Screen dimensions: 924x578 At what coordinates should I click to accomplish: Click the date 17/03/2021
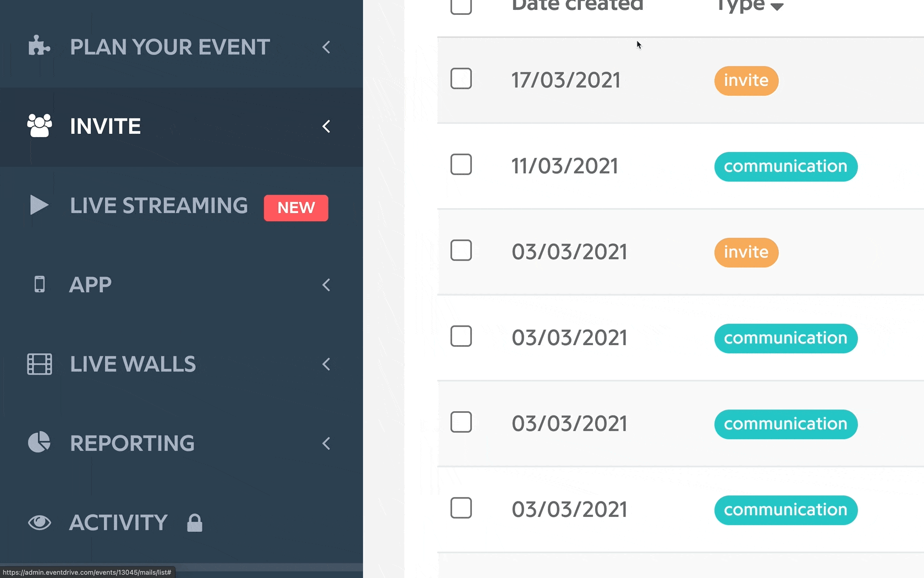566,80
